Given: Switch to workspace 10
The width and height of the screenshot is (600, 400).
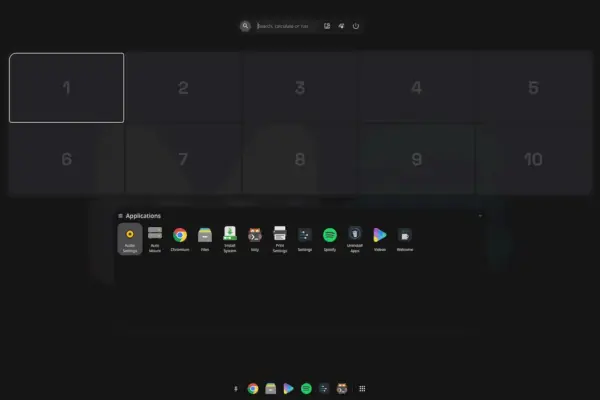Looking at the screenshot, I should 533,159.
